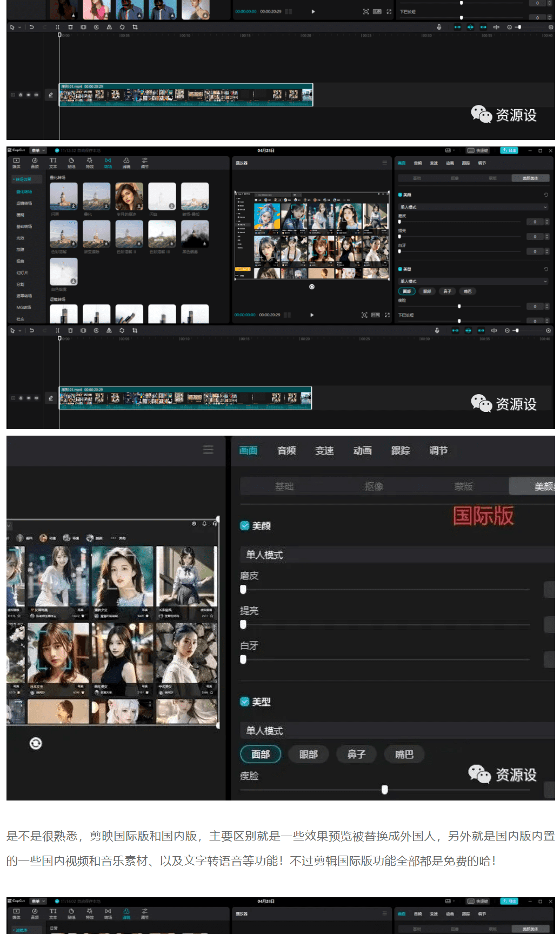Choose 运镜转场 category in transitions sidebar
560x934 pixels.
[24, 203]
